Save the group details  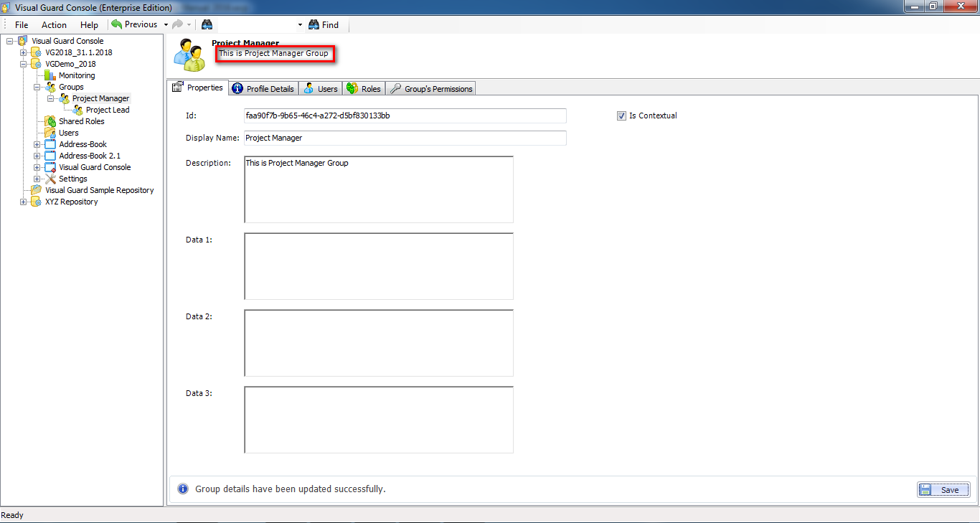[943, 489]
